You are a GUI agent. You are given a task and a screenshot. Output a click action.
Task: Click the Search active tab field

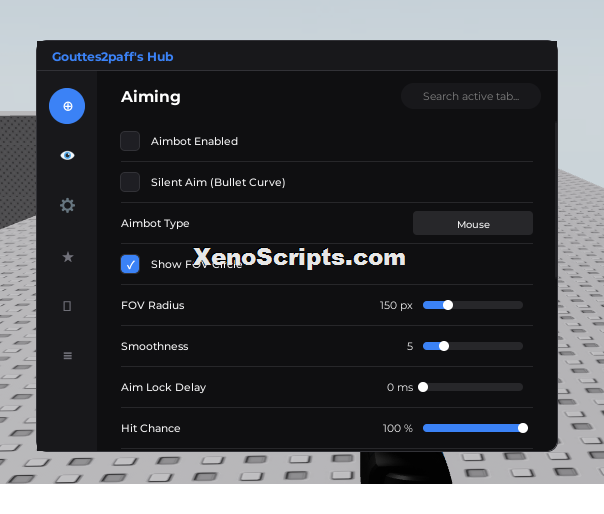pos(471,96)
